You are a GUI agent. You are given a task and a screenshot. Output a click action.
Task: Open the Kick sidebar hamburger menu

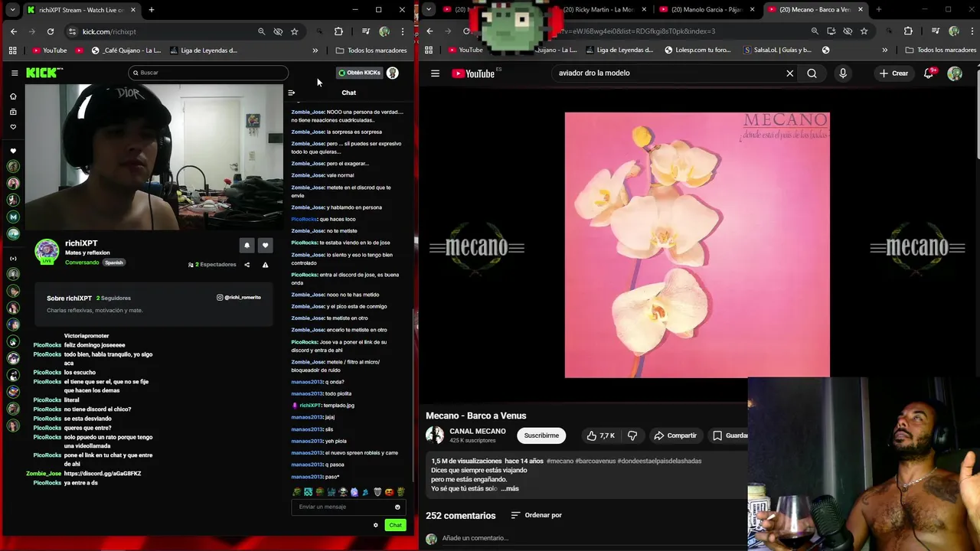point(15,73)
